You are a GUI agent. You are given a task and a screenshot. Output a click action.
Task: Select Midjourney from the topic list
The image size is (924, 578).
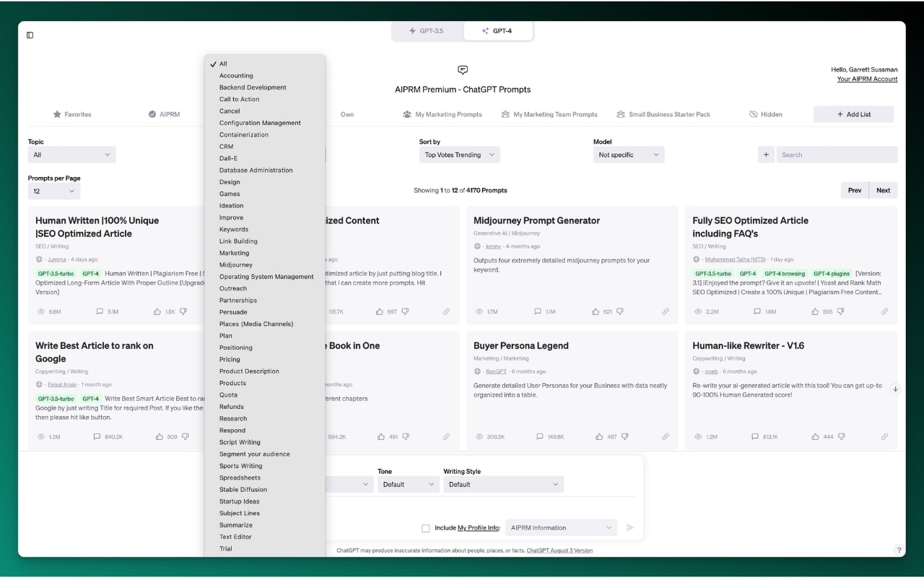tap(235, 264)
